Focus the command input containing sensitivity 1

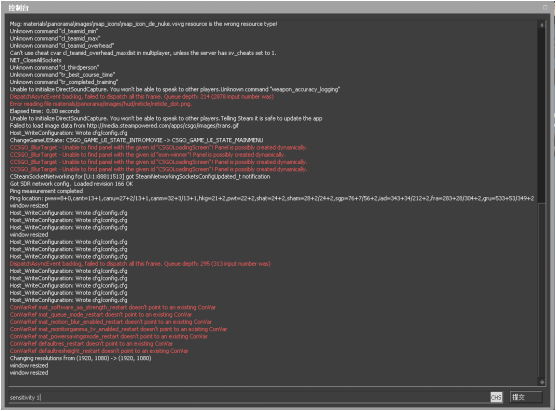(248, 398)
